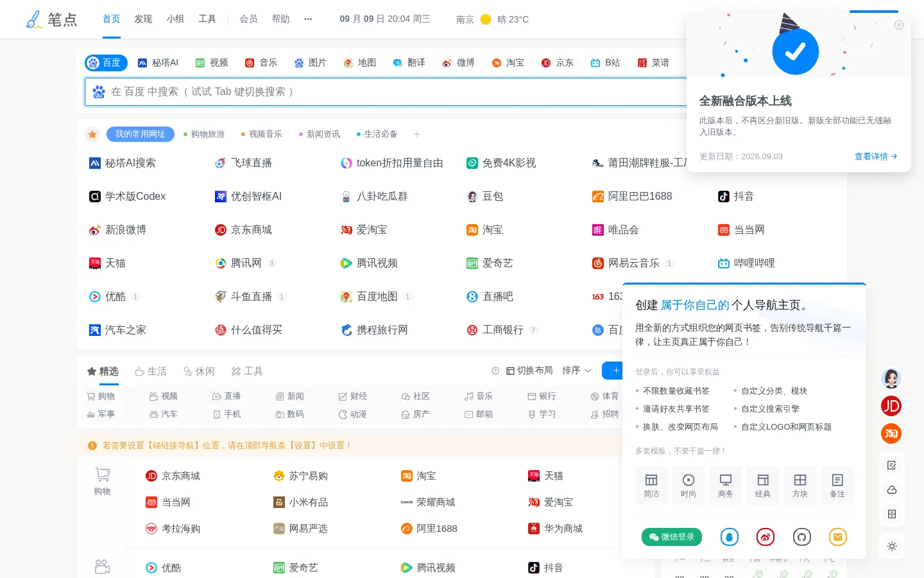Screen dimensions: 924x578
Task: Open the note edit sidebar icon
Action: [892, 466]
